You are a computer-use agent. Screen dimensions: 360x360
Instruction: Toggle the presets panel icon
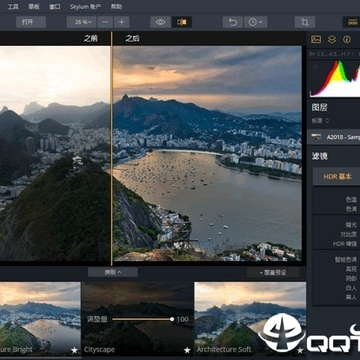[352, 22]
